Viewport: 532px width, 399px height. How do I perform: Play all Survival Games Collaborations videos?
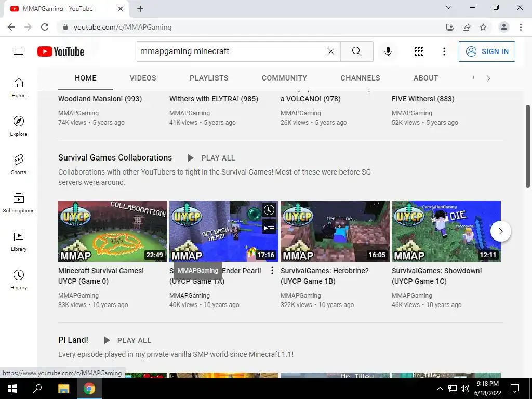coord(211,158)
